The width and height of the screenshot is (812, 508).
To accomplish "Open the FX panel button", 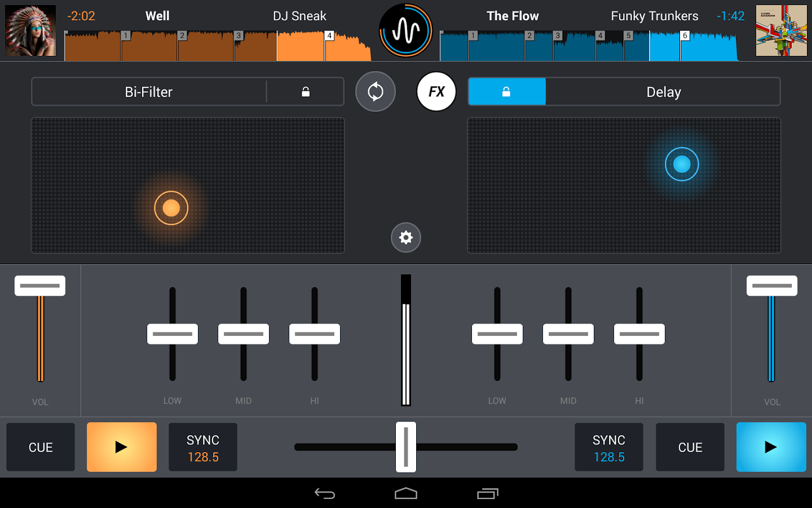I will (x=436, y=91).
